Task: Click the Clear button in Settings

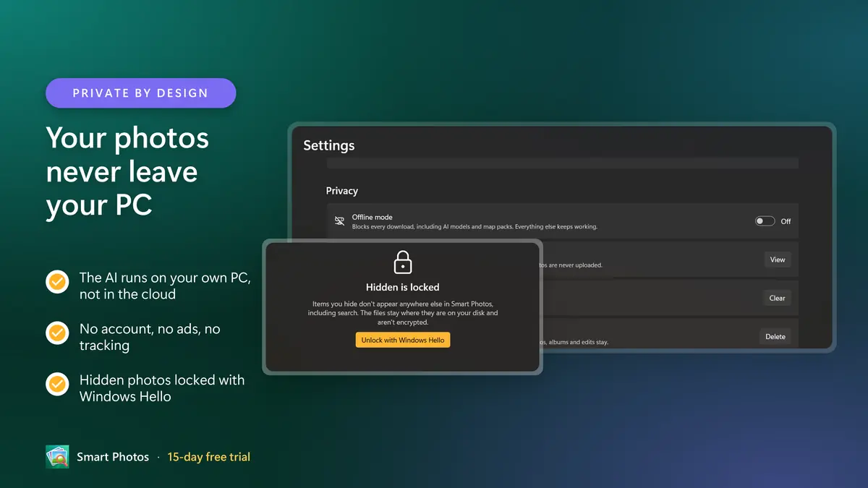Action: pos(778,298)
